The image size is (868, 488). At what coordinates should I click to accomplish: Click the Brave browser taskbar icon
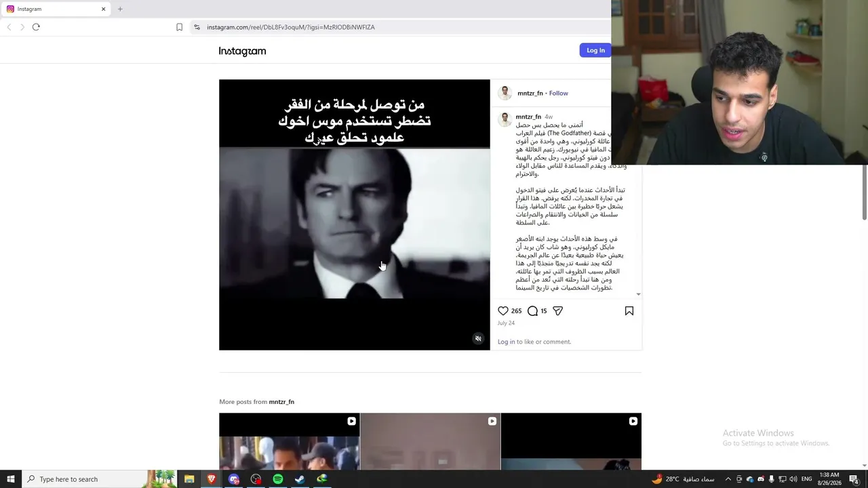pyautogui.click(x=212, y=479)
